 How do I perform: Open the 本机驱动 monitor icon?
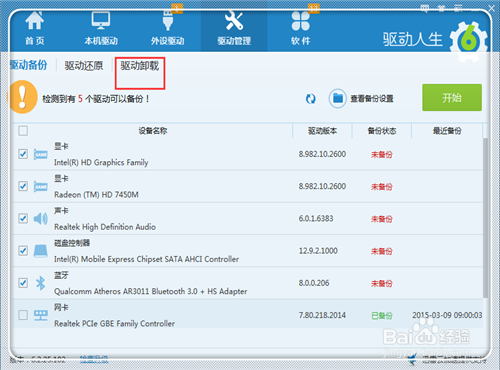(101, 21)
